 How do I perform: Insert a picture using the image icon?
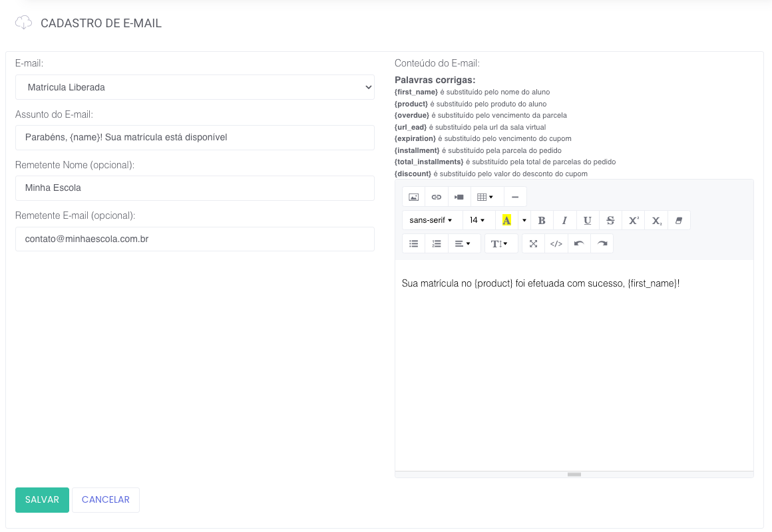click(x=413, y=197)
